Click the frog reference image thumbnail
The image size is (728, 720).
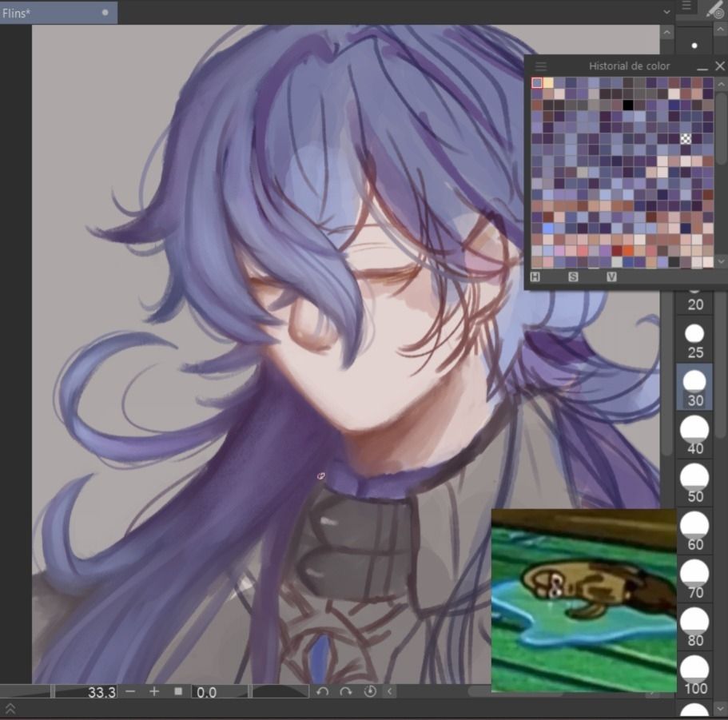583,600
